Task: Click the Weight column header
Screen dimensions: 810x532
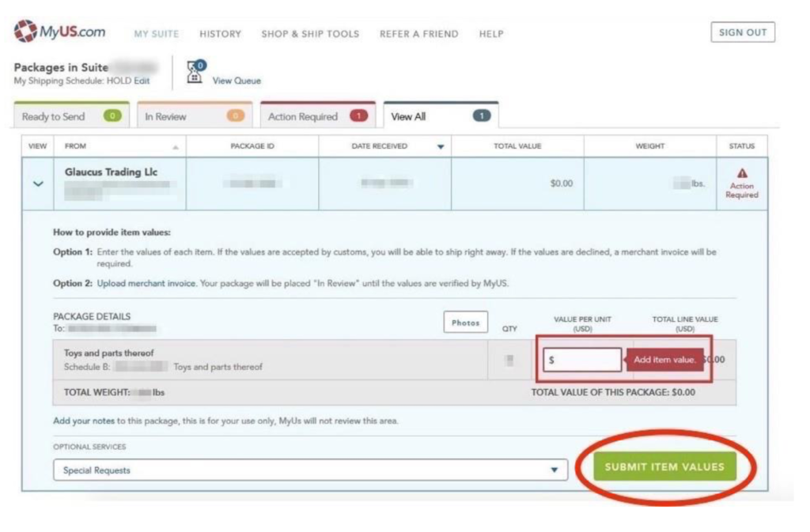Action: pyautogui.click(x=650, y=146)
